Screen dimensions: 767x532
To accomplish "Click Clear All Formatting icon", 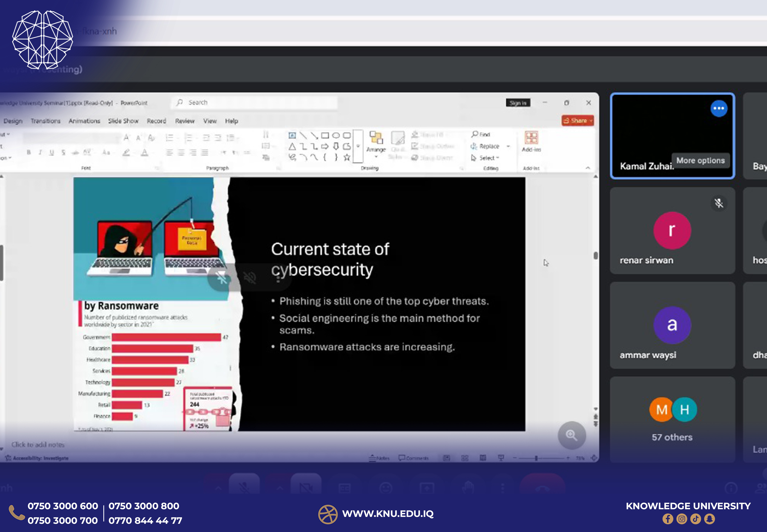I will tap(151, 137).
